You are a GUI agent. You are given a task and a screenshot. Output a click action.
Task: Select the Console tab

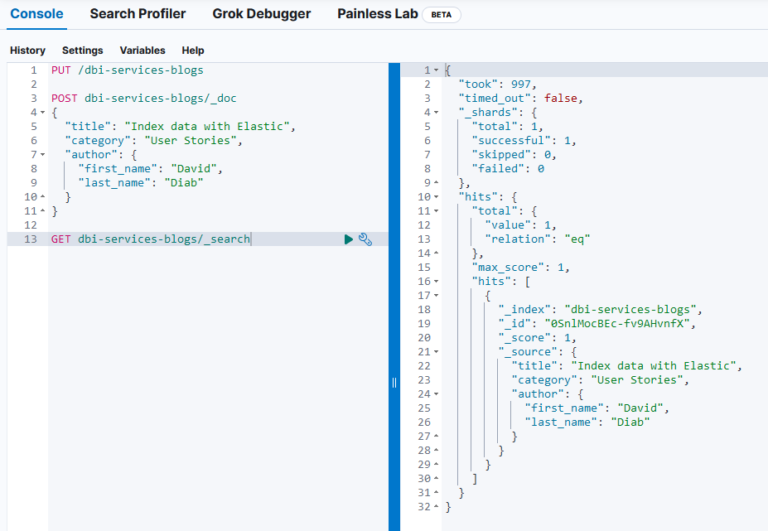click(x=36, y=14)
